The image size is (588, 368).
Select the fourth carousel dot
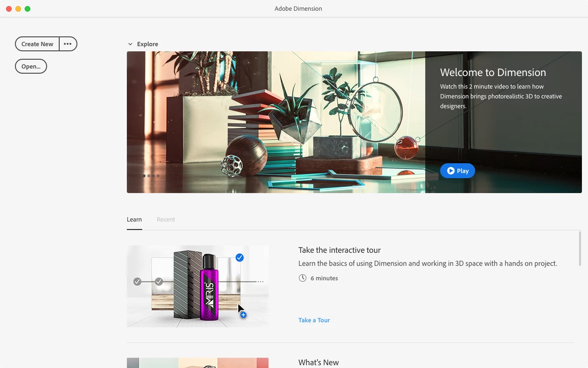tap(158, 176)
